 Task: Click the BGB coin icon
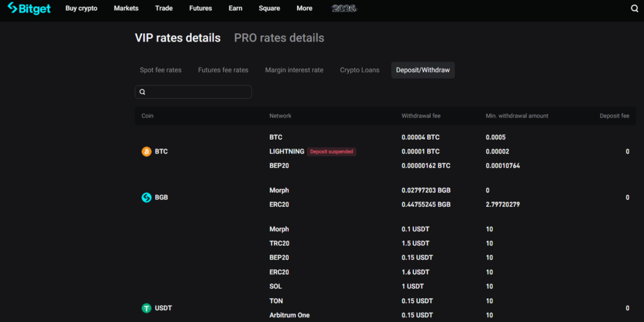[x=147, y=197]
